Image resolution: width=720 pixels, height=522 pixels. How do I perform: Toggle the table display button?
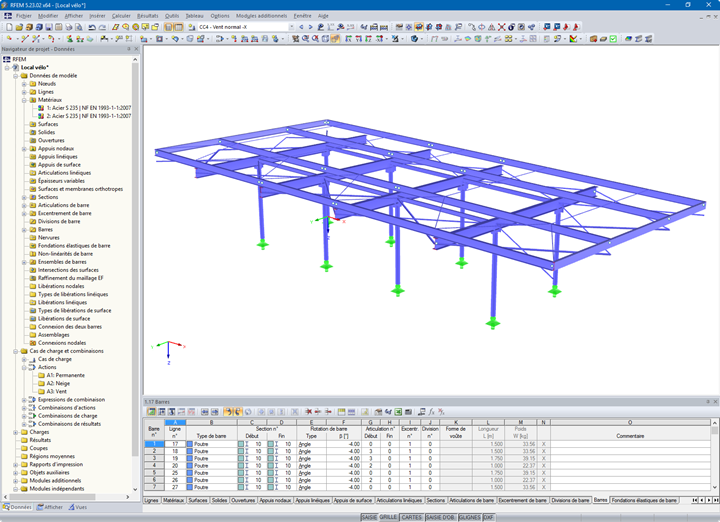pyautogui.click(x=179, y=27)
